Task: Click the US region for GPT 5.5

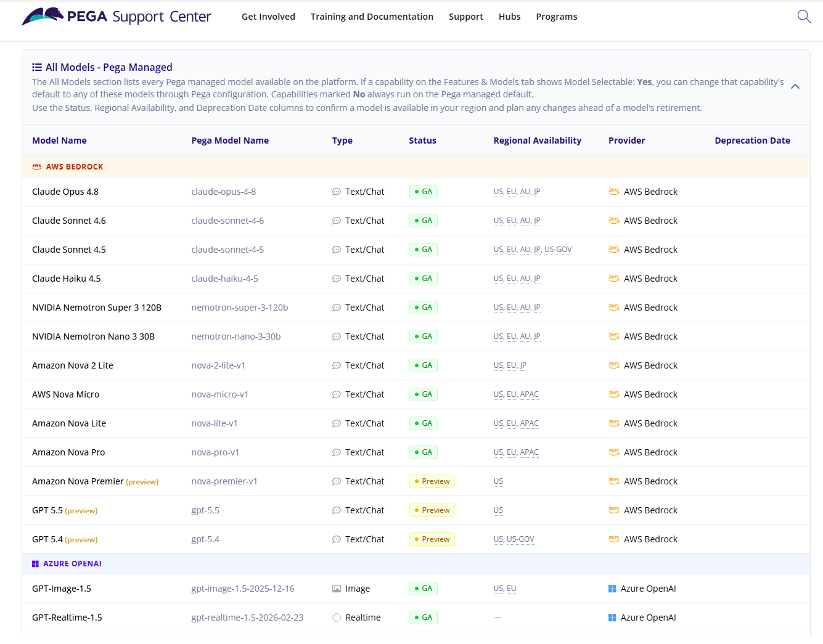Action: point(498,510)
